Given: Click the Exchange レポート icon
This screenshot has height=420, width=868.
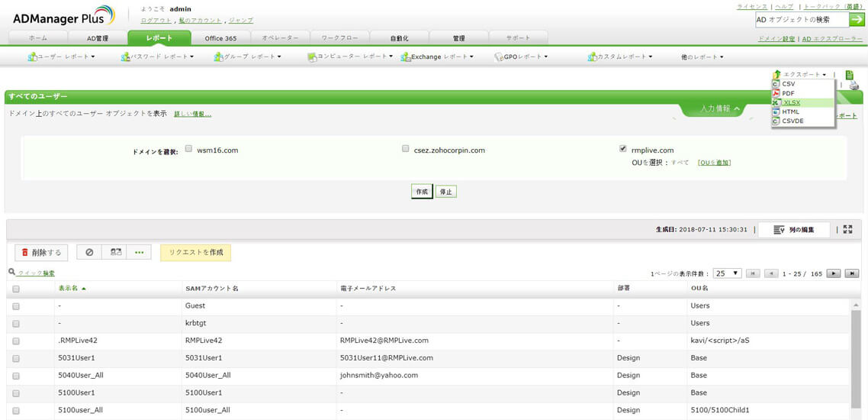Looking at the screenshot, I should pyautogui.click(x=406, y=57).
